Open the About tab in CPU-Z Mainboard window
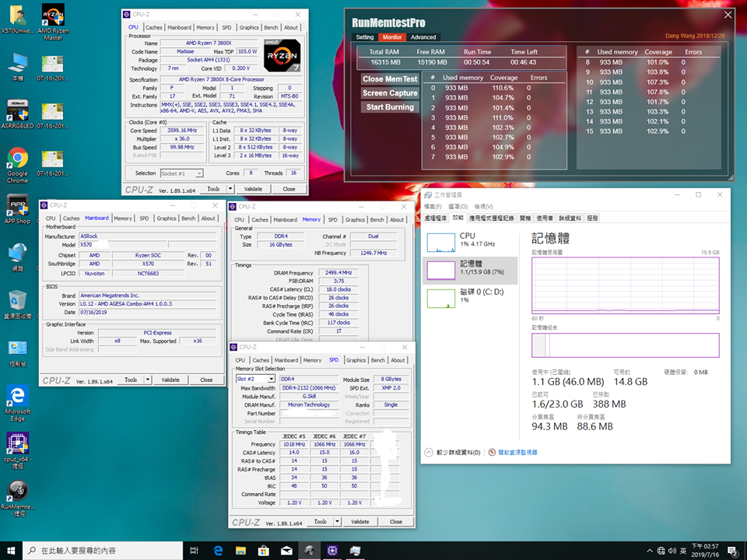The height and width of the screenshot is (560, 747). [209, 219]
